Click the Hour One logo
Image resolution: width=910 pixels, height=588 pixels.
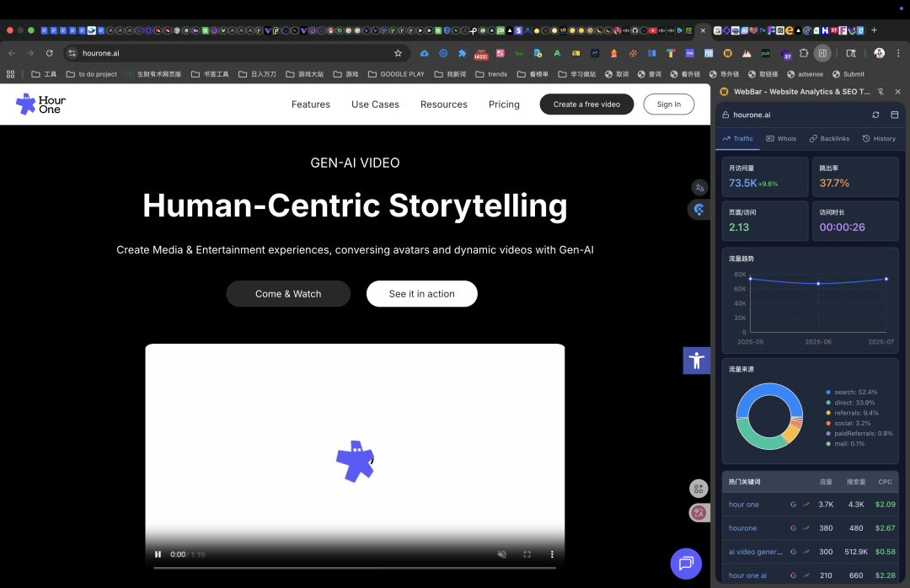[x=40, y=104]
